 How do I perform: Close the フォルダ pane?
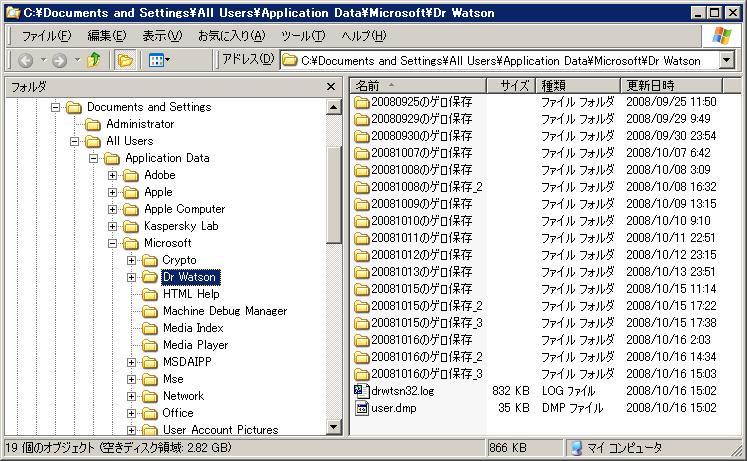pyautogui.click(x=331, y=87)
